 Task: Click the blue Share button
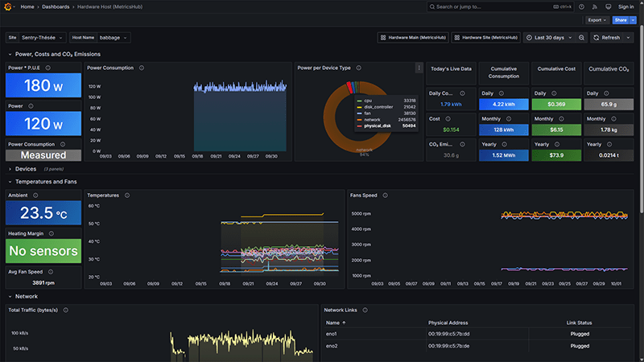click(x=621, y=20)
